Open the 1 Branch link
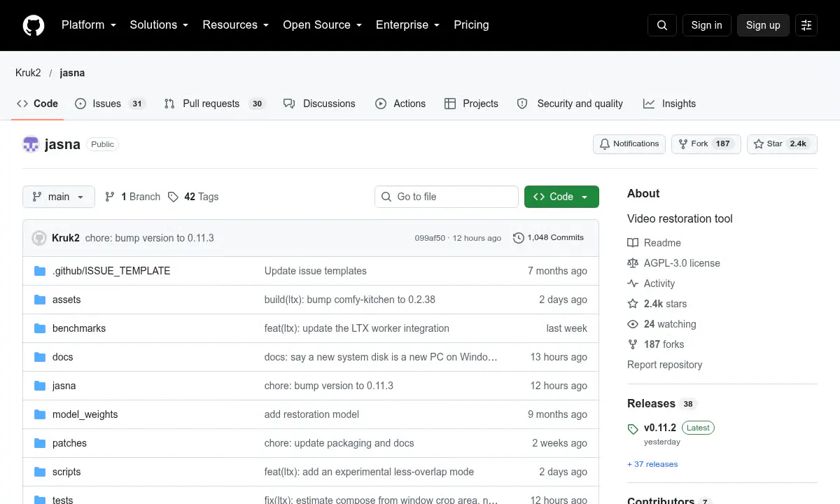 [x=132, y=197]
